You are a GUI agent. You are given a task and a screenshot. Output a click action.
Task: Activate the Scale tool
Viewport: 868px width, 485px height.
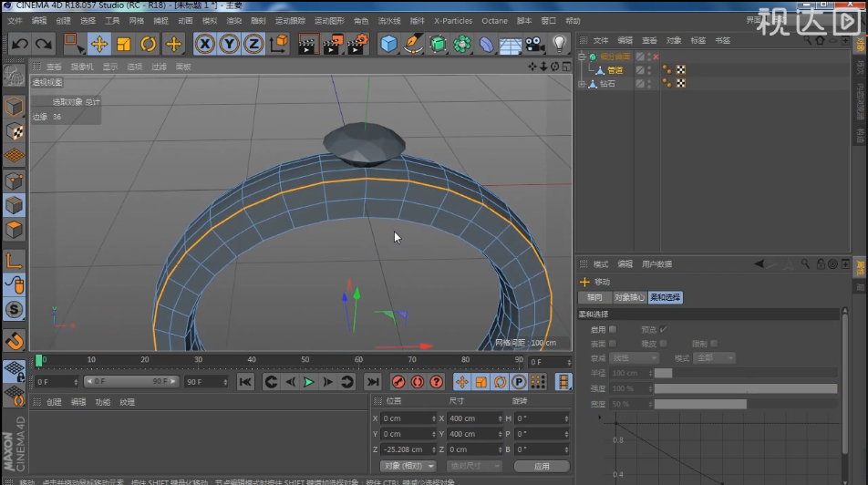pos(123,44)
